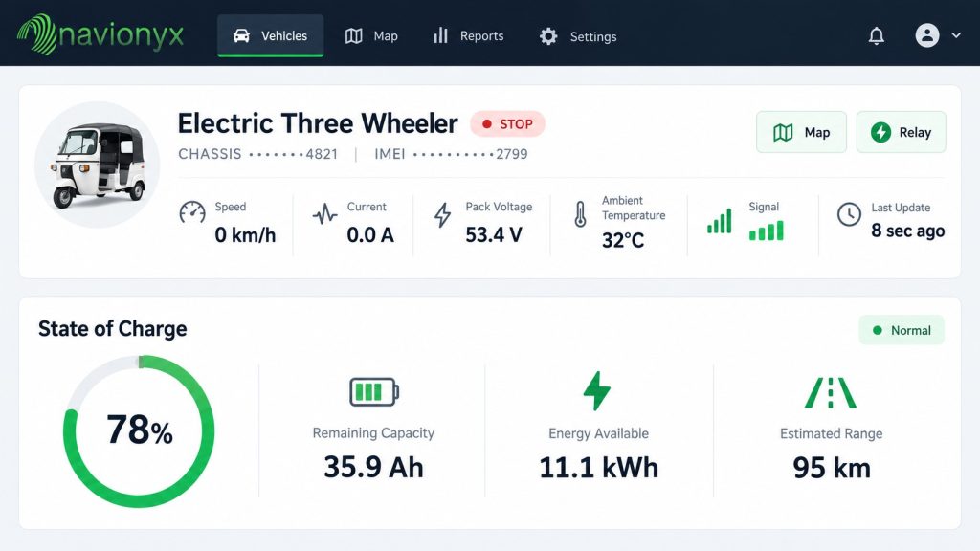Click the navionyx logo
Screen dimensions: 980x551
100,34
